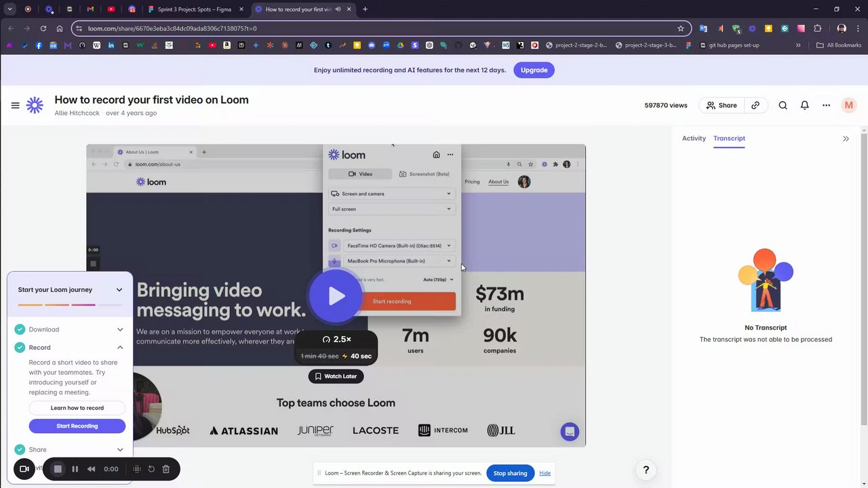The image size is (868, 488).
Task: Stop the recording with the square button
Action: coord(58,469)
